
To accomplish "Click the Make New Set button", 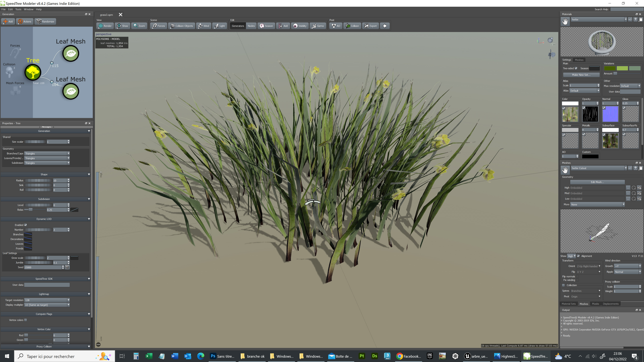I will (x=581, y=75).
